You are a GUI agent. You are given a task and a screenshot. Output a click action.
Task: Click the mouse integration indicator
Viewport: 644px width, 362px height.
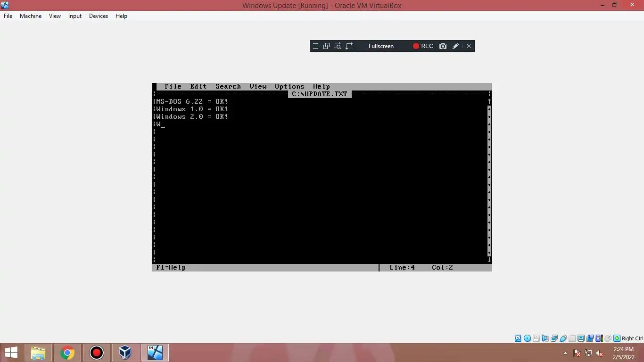[x=608, y=338]
